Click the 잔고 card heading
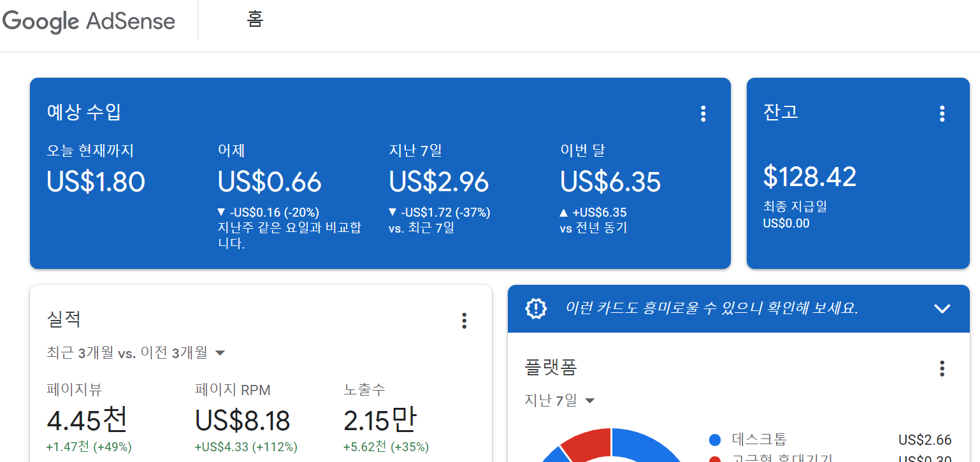This screenshot has width=980, height=462. [781, 112]
